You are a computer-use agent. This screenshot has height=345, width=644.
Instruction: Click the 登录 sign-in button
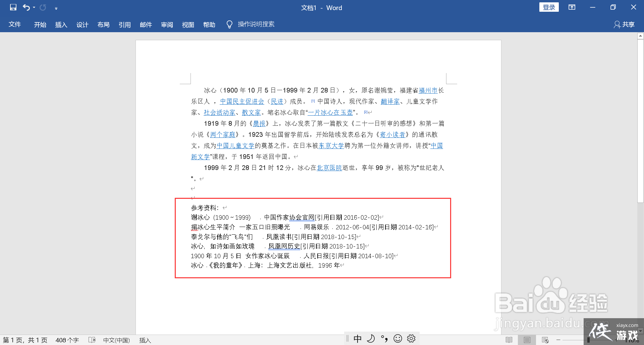click(549, 7)
